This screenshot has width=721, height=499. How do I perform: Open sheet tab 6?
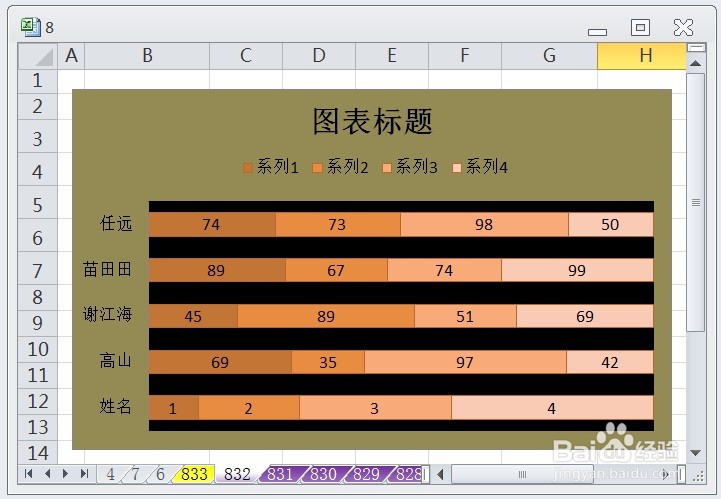[x=160, y=474]
